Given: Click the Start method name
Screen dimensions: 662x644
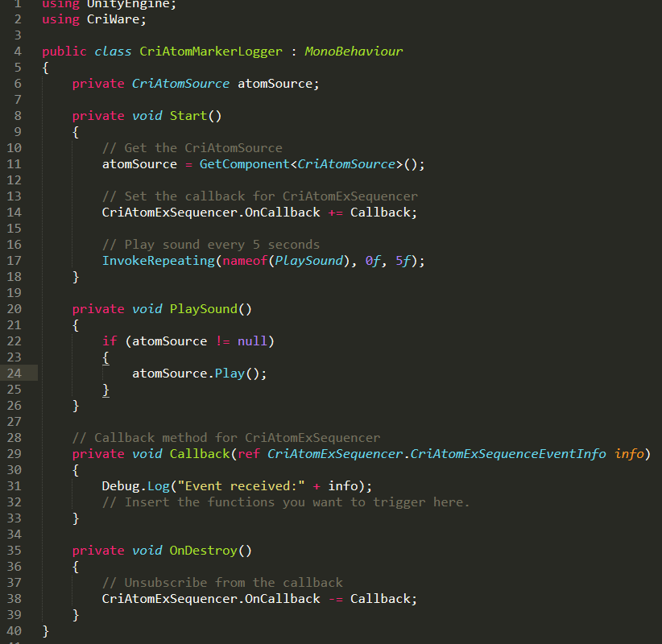Looking at the screenshot, I should [x=188, y=116].
